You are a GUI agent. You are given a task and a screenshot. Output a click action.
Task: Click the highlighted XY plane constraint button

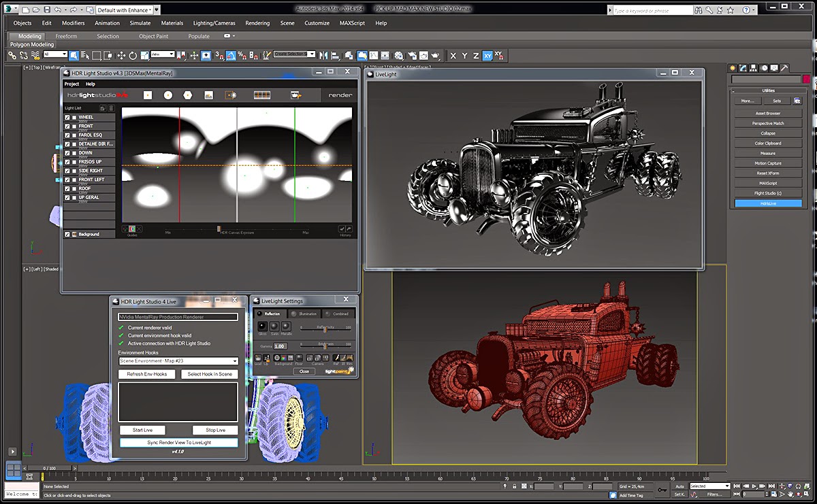(x=487, y=56)
